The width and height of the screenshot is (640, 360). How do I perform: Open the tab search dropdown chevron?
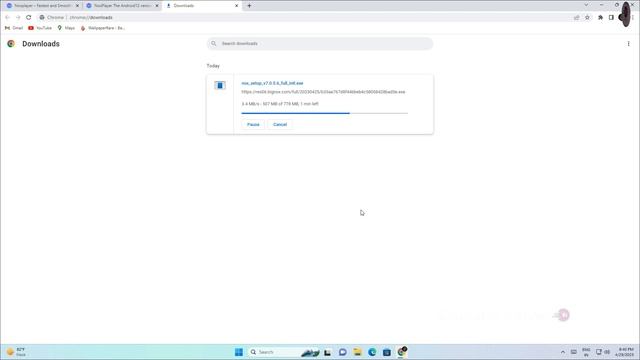(x=586, y=5)
